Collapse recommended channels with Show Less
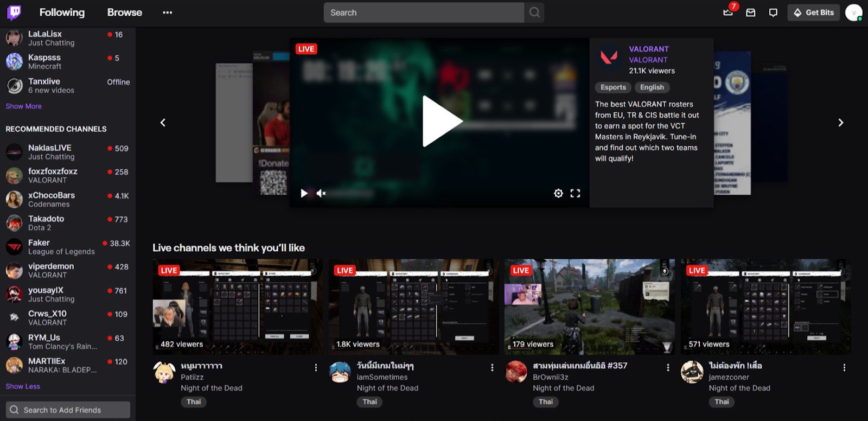The height and width of the screenshot is (421, 868). [23, 386]
